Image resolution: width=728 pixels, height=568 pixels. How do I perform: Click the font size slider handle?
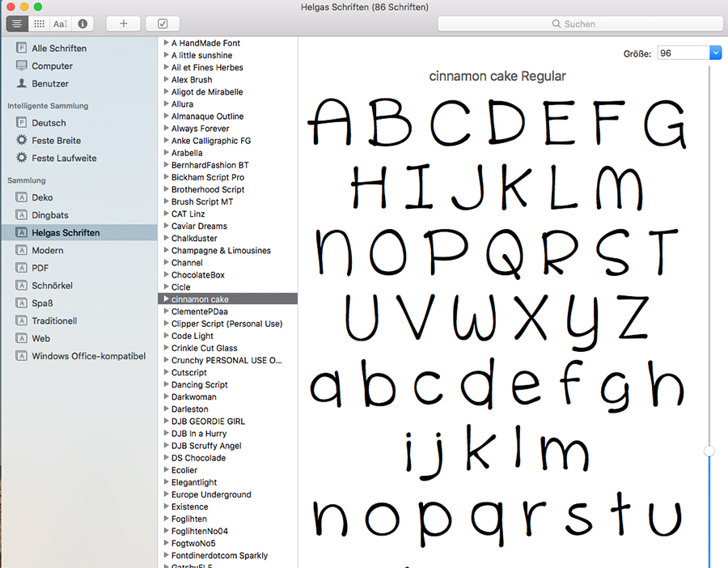[709, 451]
